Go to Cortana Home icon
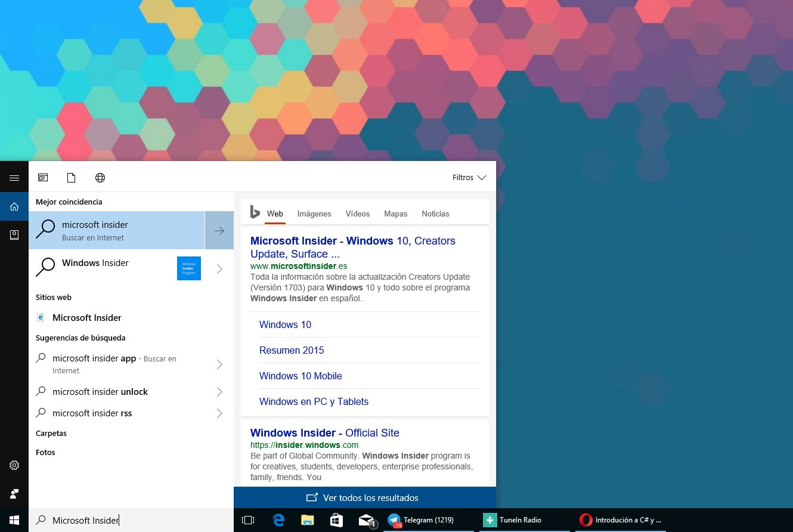Screen dimensions: 793x532 pyautogui.click(x=14, y=206)
